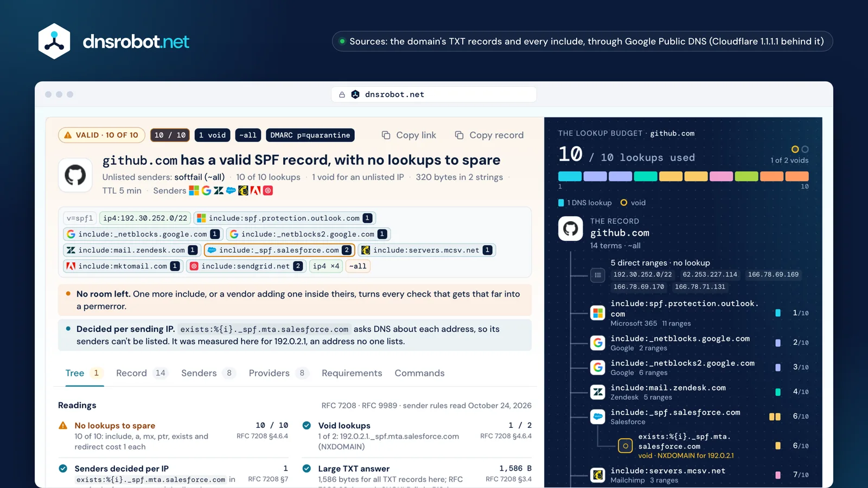868x488 pixels.
Task: Open the Requirements tab
Action: pyautogui.click(x=352, y=373)
